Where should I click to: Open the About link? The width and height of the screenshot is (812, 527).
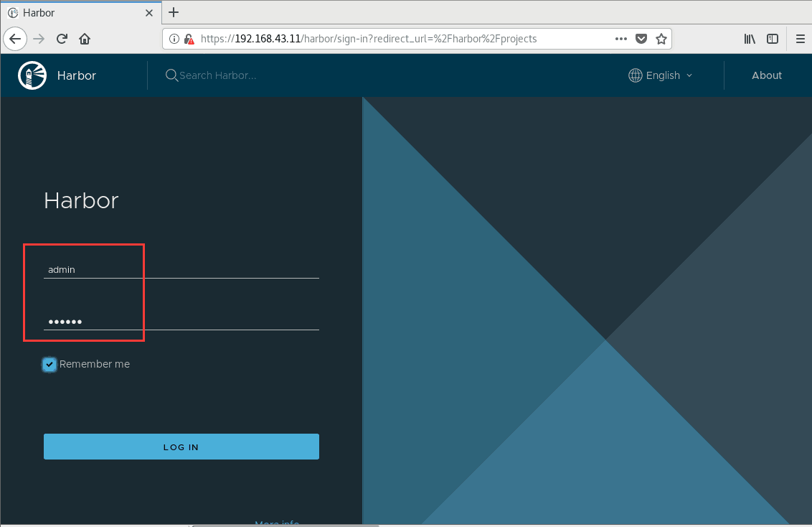pos(766,75)
